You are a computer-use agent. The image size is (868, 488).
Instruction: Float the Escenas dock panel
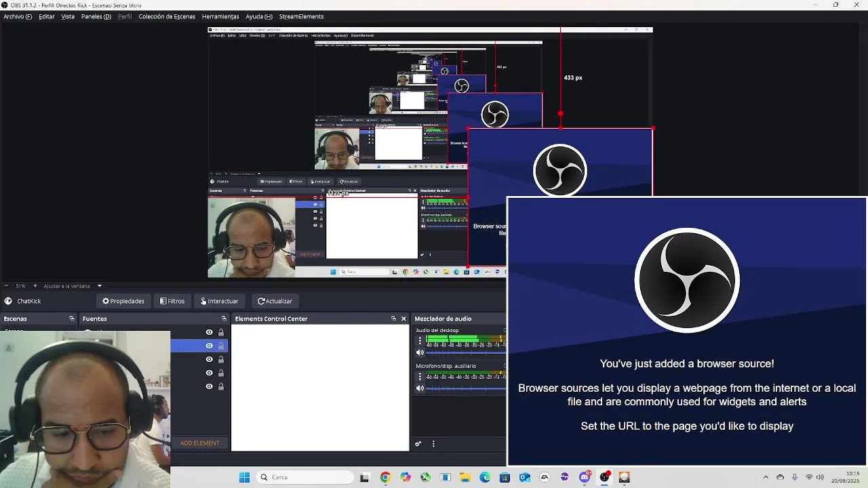[71, 319]
